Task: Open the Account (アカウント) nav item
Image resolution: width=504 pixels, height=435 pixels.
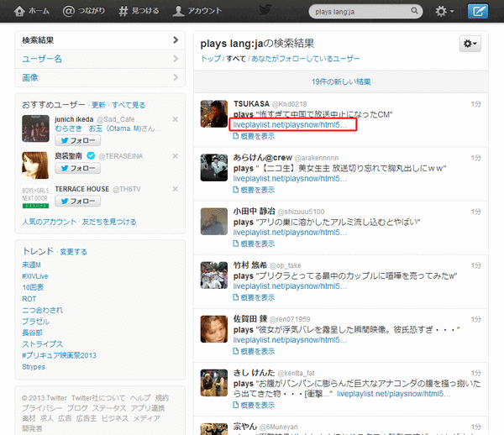Action: point(197,11)
